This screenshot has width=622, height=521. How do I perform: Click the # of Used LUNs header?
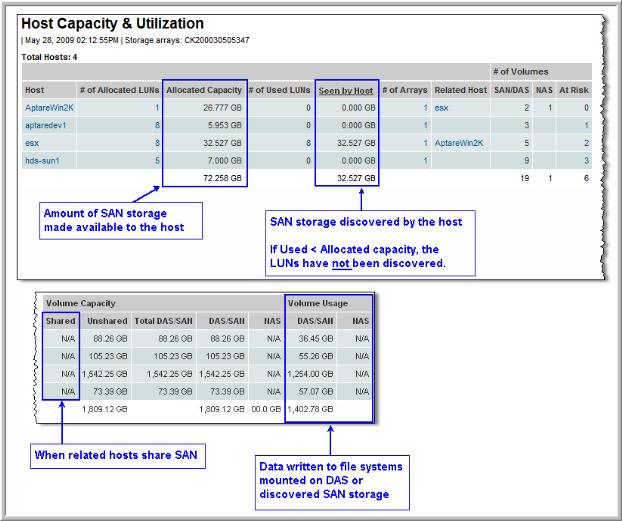tap(280, 90)
